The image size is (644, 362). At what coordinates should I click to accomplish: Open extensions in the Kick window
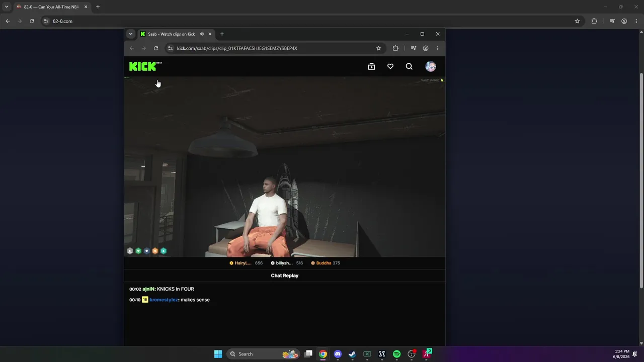click(395, 48)
